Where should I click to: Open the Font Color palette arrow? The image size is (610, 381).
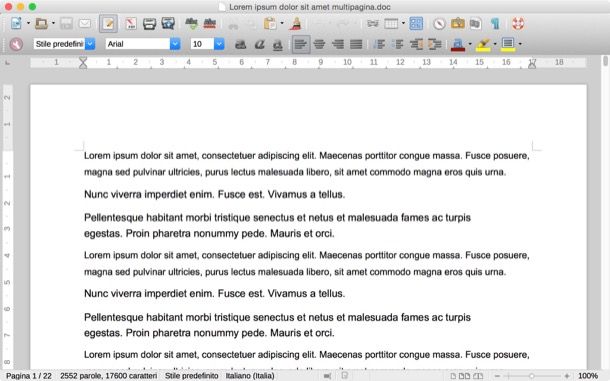[470, 44]
